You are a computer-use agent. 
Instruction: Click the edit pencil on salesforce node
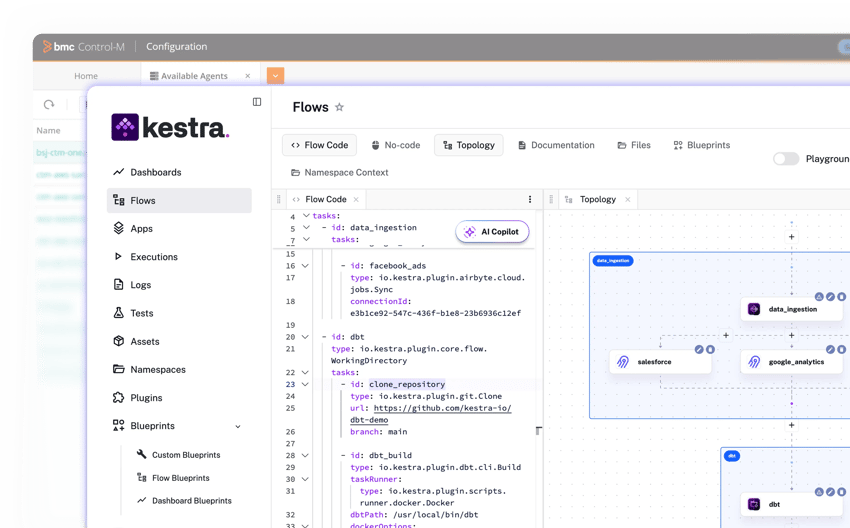click(699, 349)
